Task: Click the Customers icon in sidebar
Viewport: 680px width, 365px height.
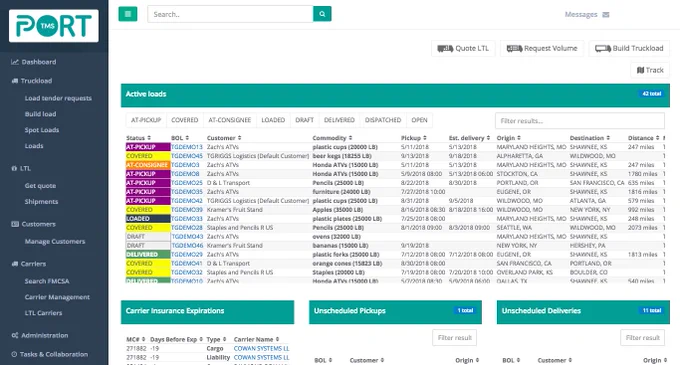Action: [15, 224]
